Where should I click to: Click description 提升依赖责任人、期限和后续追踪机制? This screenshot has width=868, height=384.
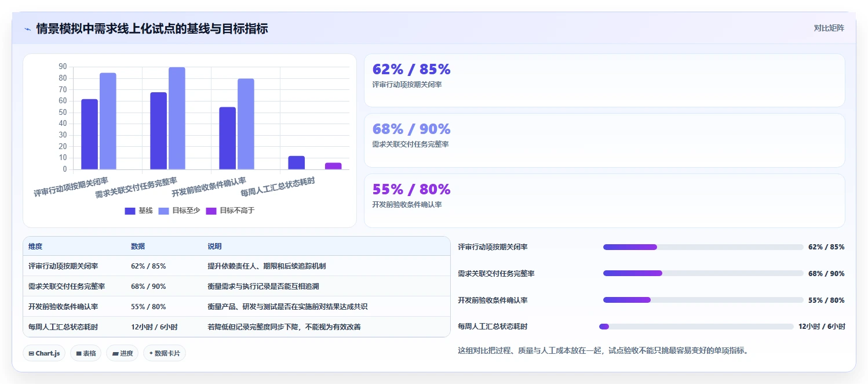tap(267, 266)
